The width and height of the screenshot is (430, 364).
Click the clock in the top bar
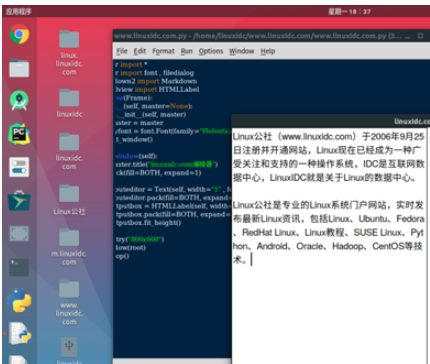pos(349,11)
